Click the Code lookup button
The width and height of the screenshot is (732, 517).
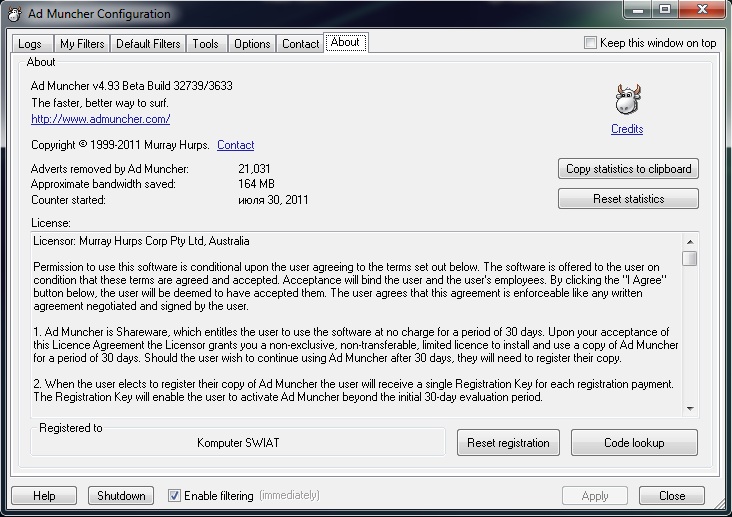coord(634,443)
